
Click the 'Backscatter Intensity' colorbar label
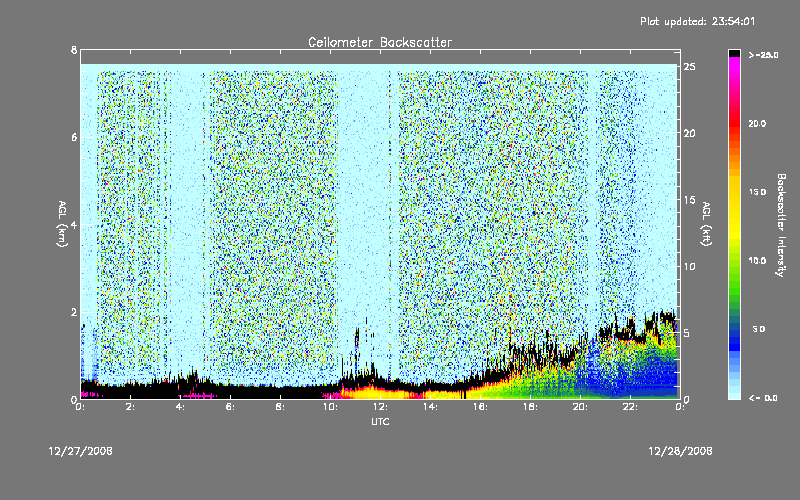click(x=781, y=225)
